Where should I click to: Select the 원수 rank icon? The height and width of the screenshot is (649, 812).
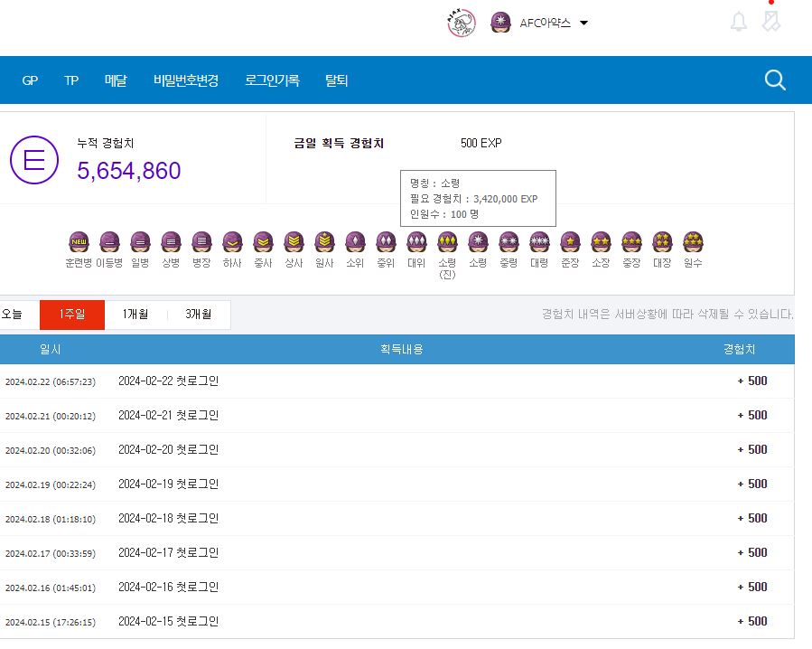click(693, 242)
